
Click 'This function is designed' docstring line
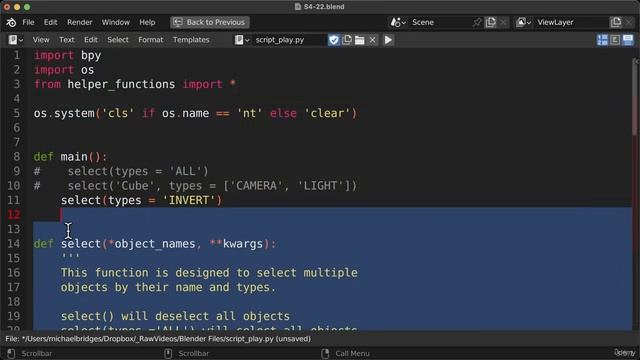(x=209, y=273)
